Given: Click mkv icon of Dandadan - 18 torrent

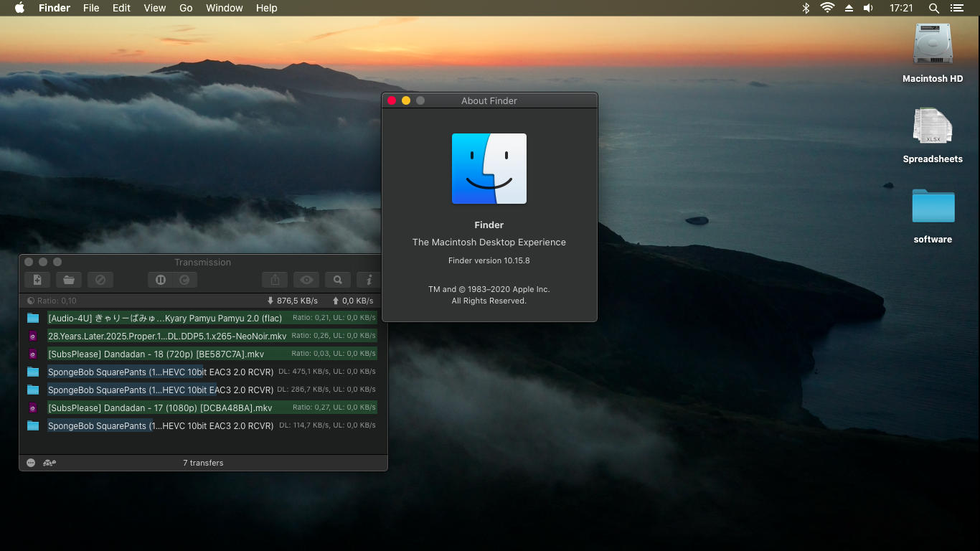Looking at the screenshot, I should pos(33,354).
